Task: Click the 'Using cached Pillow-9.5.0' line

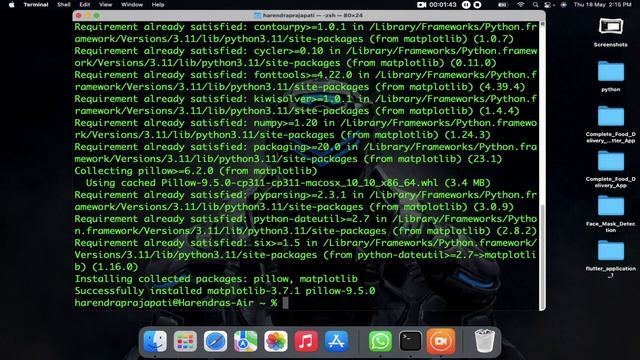Action: tap(288, 183)
